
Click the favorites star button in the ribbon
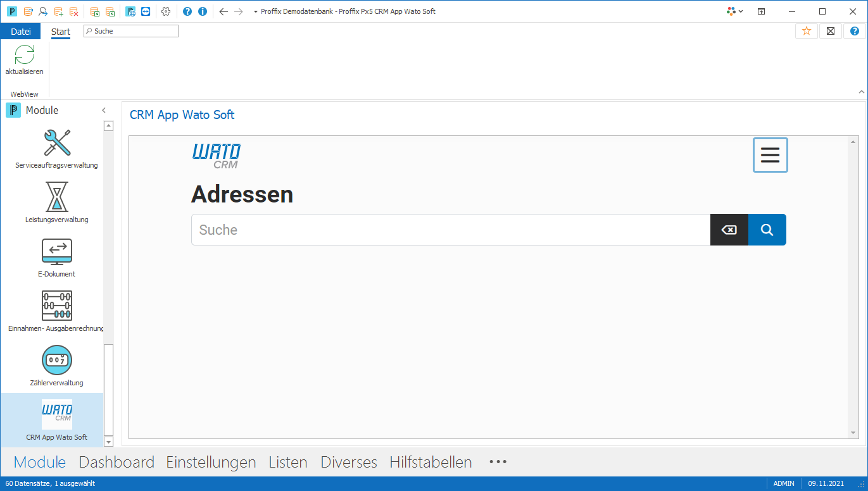[x=807, y=31]
